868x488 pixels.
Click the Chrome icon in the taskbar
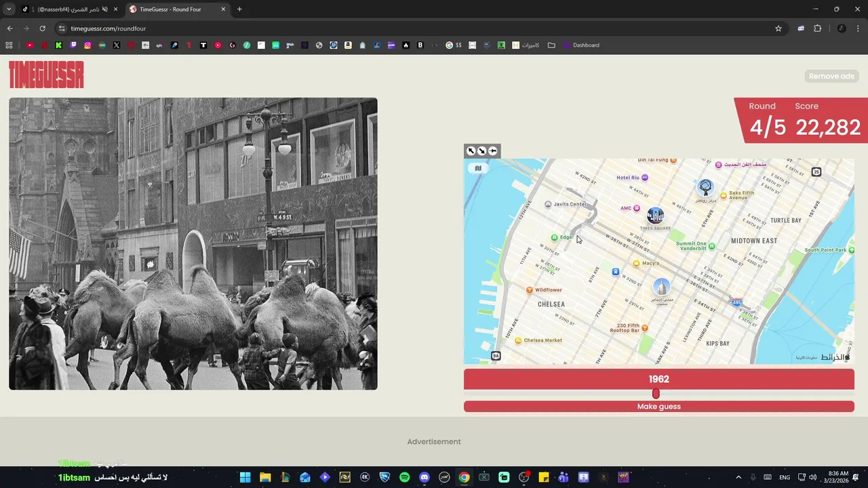click(x=464, y=477)
